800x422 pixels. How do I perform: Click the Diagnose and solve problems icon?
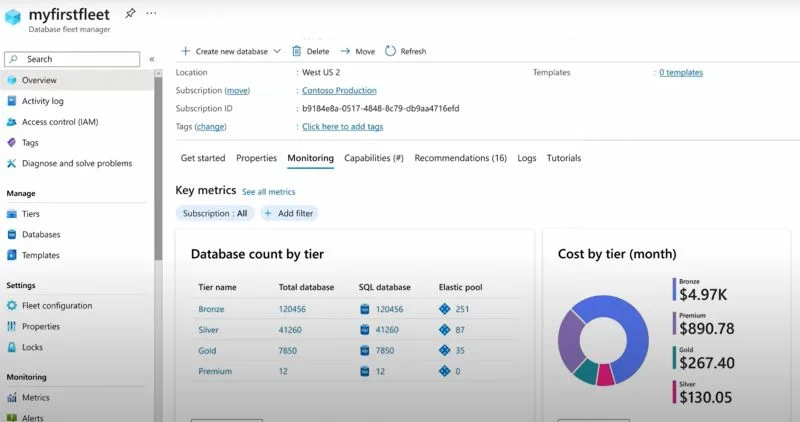pyautogui.click(x=12, y=163)
